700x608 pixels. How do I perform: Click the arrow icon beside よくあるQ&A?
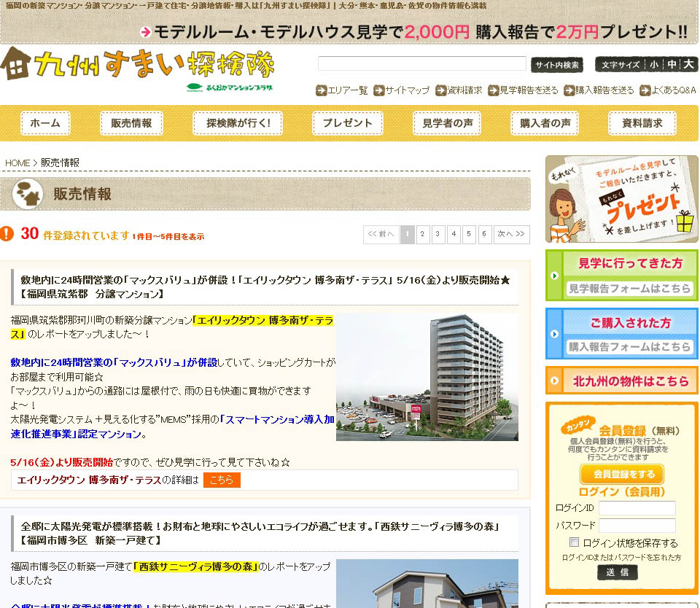pyautogui.click(x=645, y=90)
